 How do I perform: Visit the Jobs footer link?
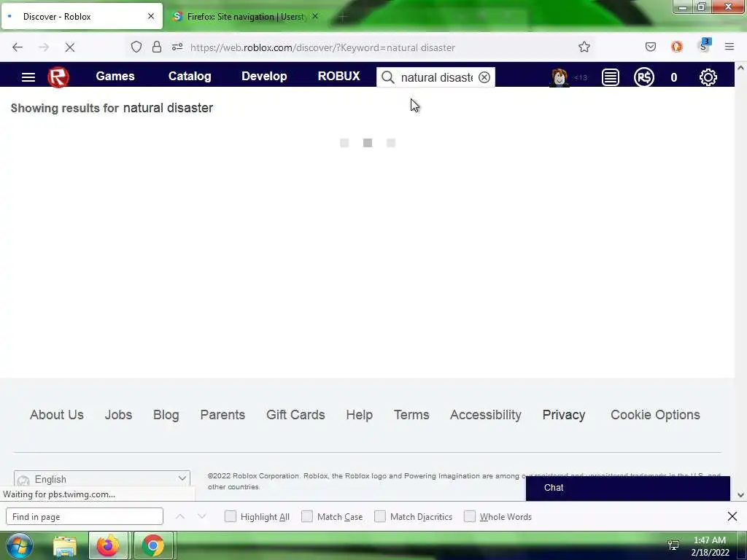click(x=118, y=415)
